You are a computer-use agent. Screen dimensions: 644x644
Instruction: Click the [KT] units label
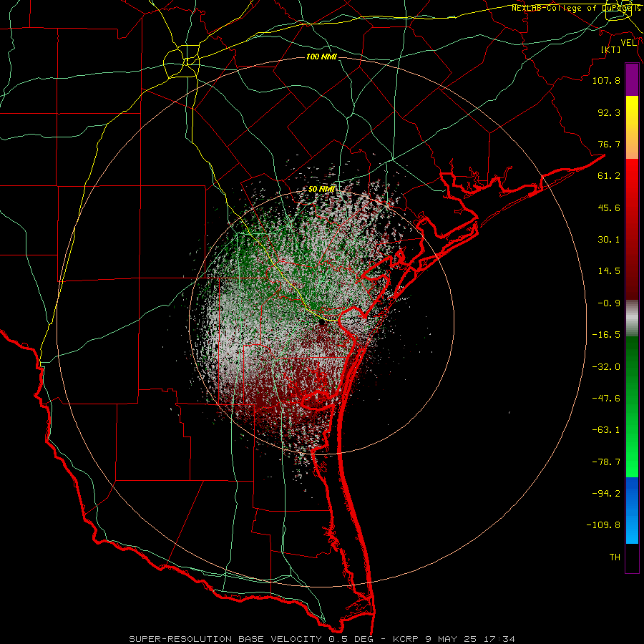coord(611,49)
